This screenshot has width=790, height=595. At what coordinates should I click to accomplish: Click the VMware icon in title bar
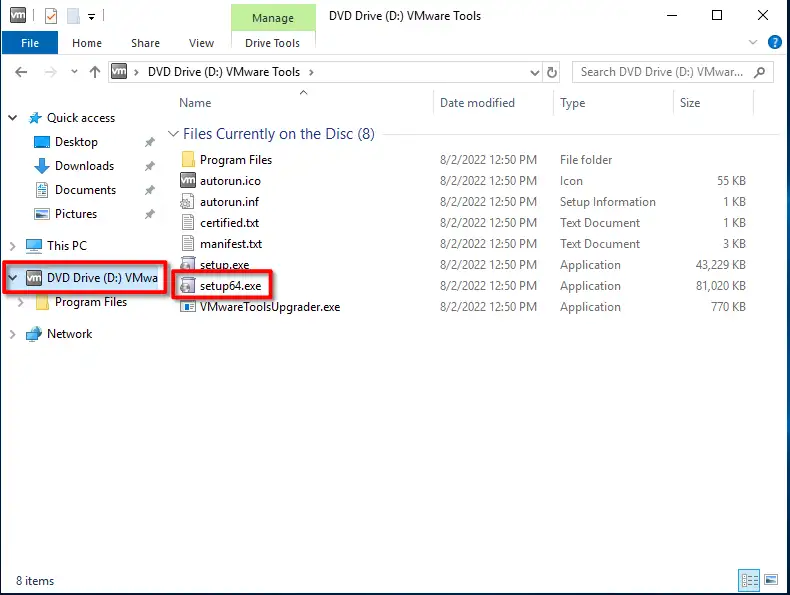tap(18, 16)
